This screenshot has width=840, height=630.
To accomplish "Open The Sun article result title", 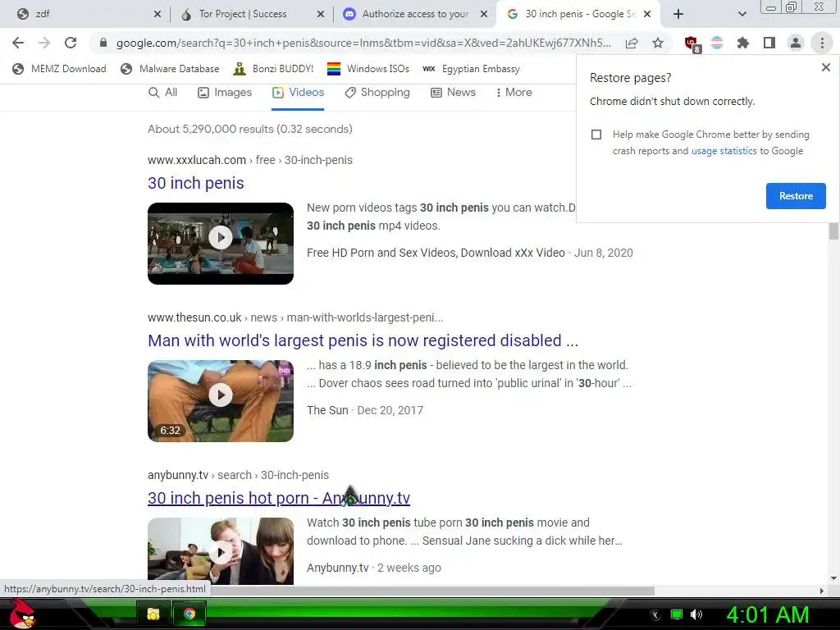I will tap(363, 340).
